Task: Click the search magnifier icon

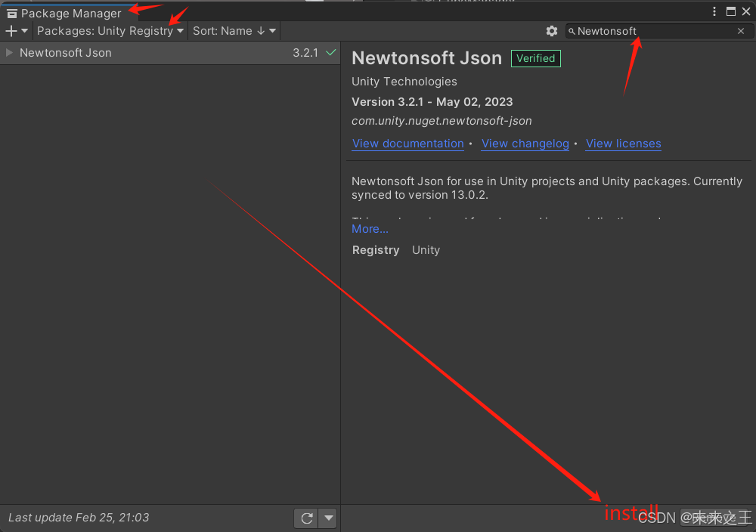Action: click(572, 31)
